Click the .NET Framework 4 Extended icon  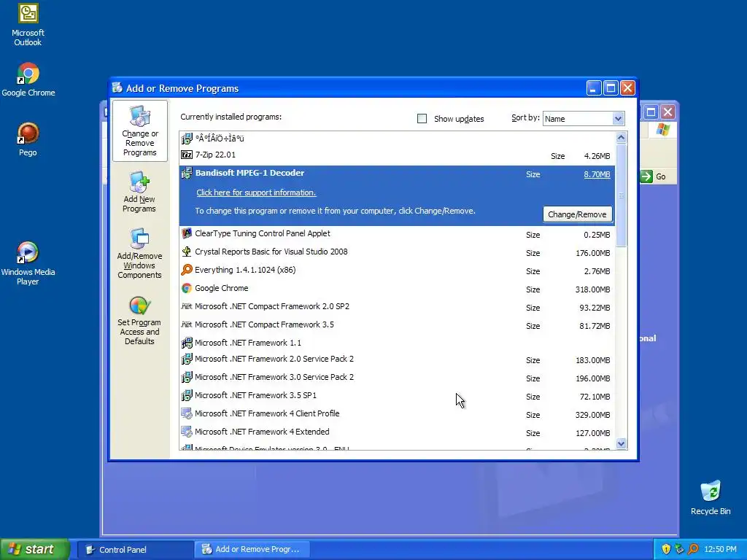click(x=187, y=432)
